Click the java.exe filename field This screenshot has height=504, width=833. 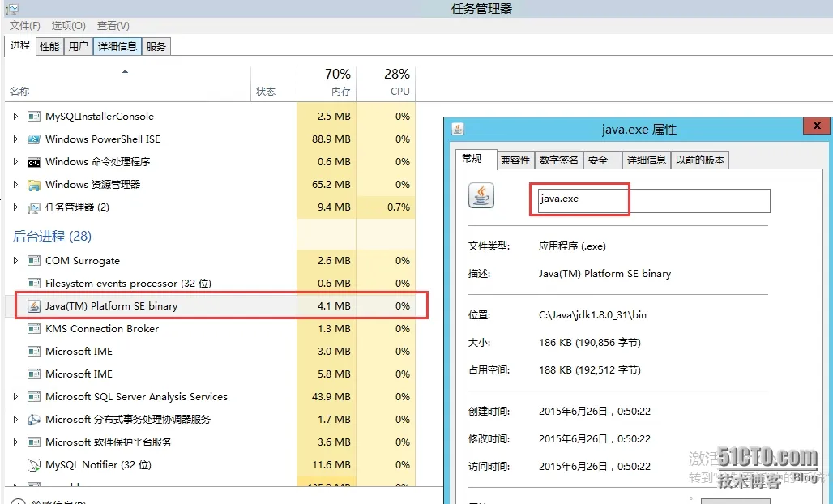point(654,201)
